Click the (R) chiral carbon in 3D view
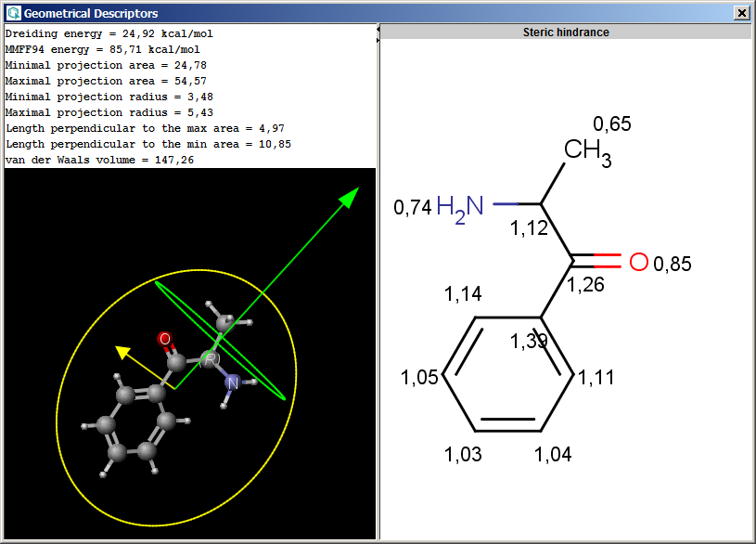 pyautogui.click(x=210, y=359)
